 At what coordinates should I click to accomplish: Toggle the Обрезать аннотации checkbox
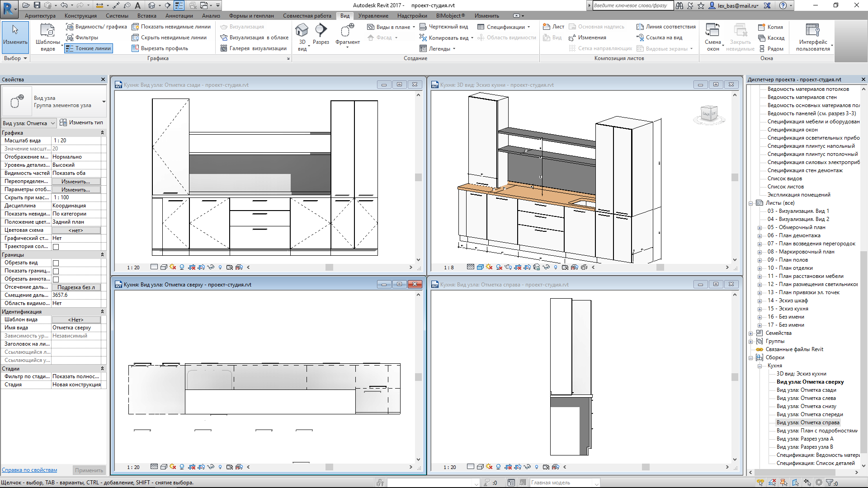56,279
